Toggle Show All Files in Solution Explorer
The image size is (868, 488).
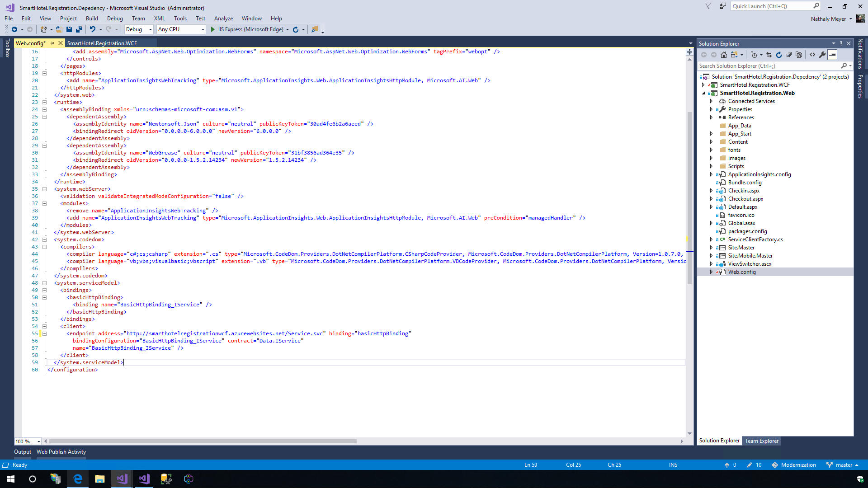pyautogui.click(x=799, y=55)
